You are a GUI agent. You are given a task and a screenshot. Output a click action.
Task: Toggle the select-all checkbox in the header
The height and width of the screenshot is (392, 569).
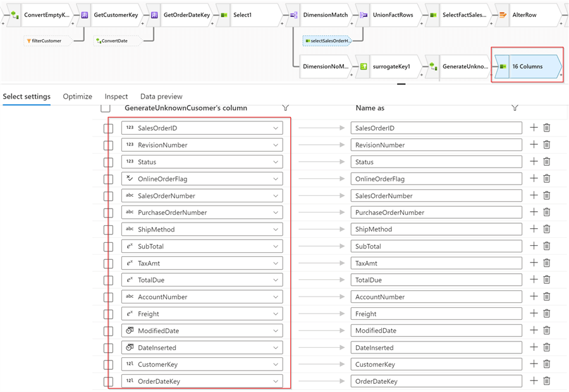tap(105, 107)
